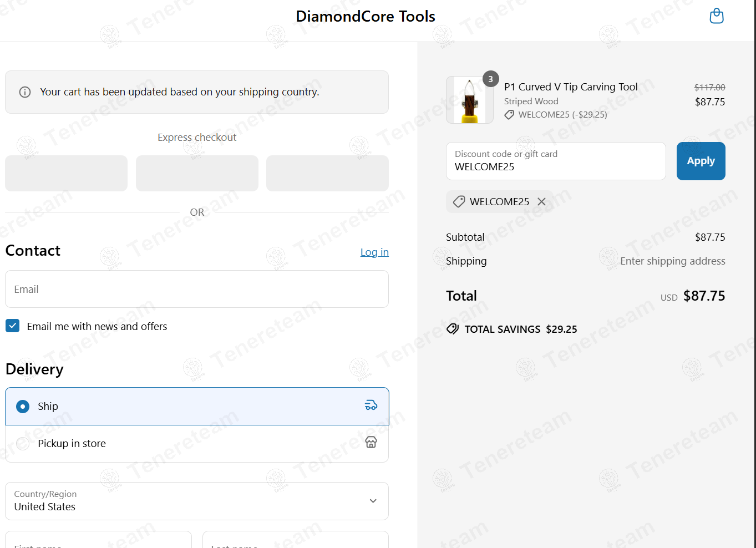Click the delivery truck icon in Ship row

[371, 405]
